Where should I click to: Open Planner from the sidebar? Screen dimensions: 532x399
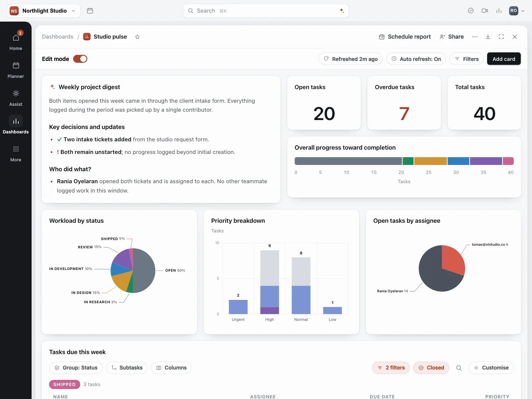pyautogui.click(x=16, y=69)
